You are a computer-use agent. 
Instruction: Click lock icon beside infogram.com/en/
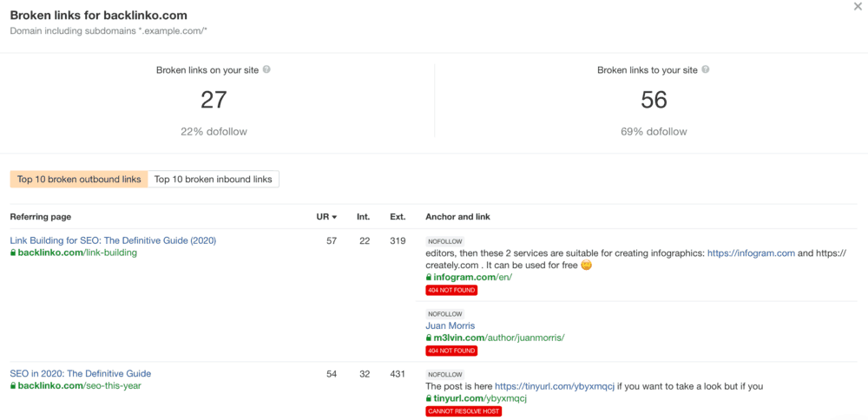pos(429,277)
